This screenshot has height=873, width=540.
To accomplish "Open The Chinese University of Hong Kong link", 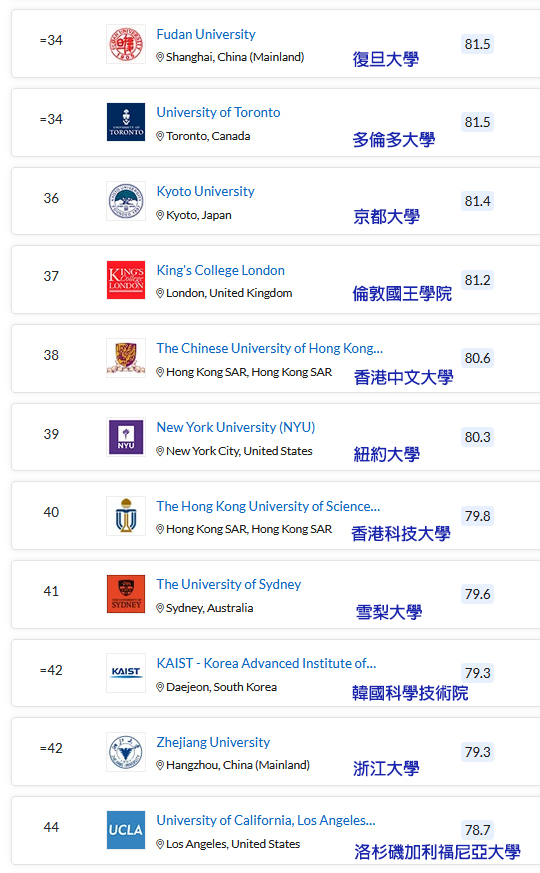I will 269,349.
